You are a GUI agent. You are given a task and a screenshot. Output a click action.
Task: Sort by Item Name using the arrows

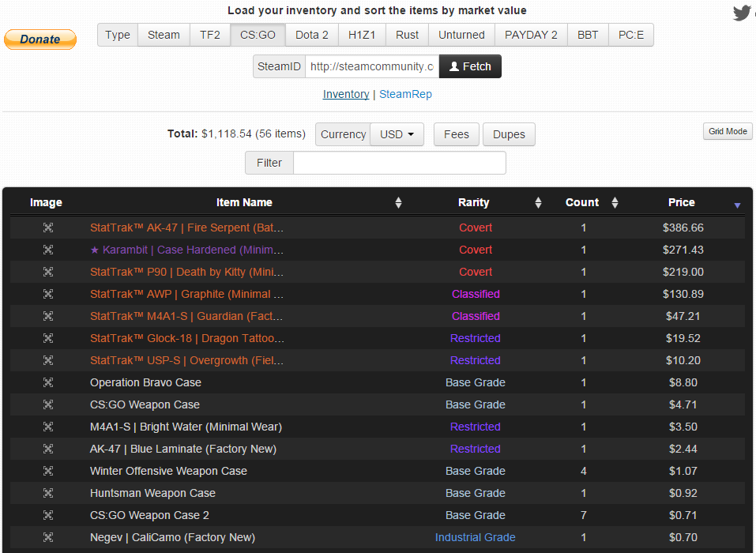coord(398,202)
